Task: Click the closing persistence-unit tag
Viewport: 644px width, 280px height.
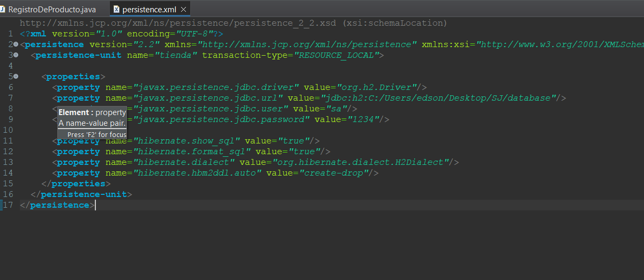Action: coord(81,194)
